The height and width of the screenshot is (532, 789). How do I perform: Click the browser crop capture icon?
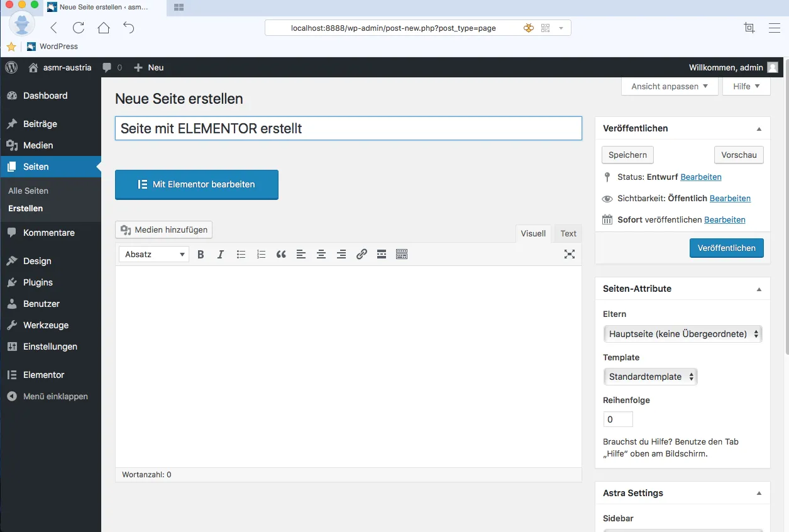[749, 28]
